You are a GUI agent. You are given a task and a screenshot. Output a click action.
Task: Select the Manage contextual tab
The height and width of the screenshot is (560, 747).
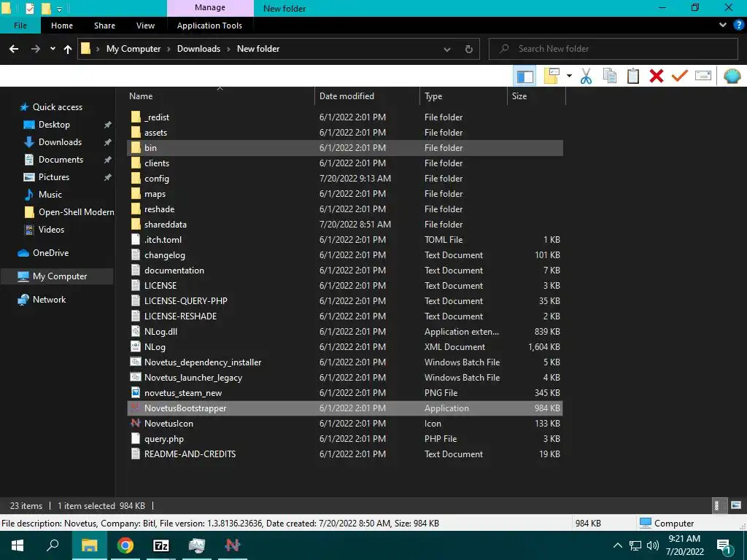click(209, 7)
